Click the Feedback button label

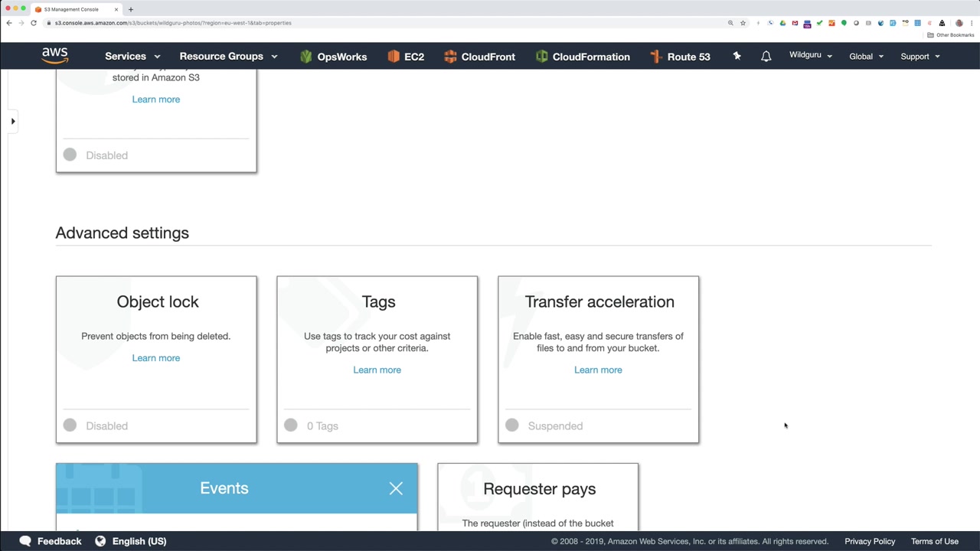(59, 541)
